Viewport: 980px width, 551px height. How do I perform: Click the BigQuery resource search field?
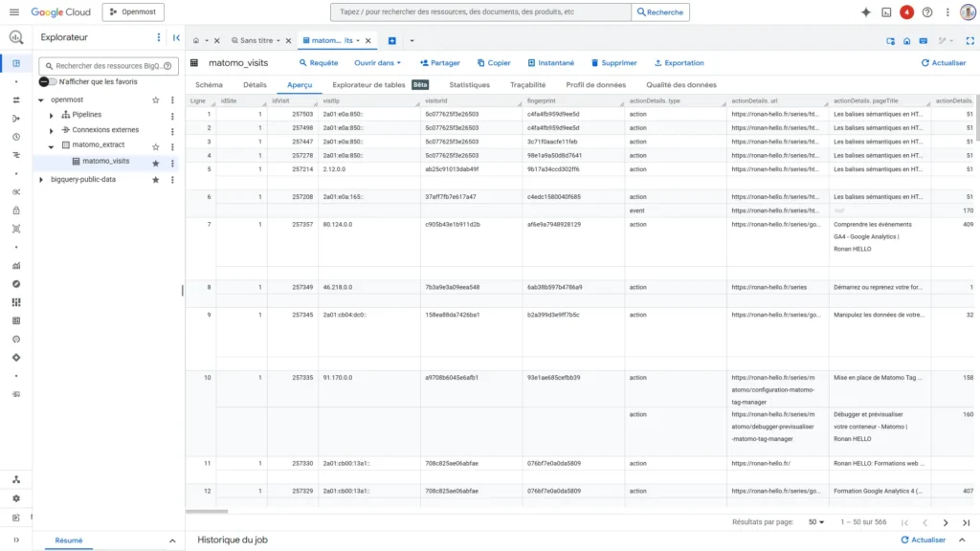coord(107,66)
